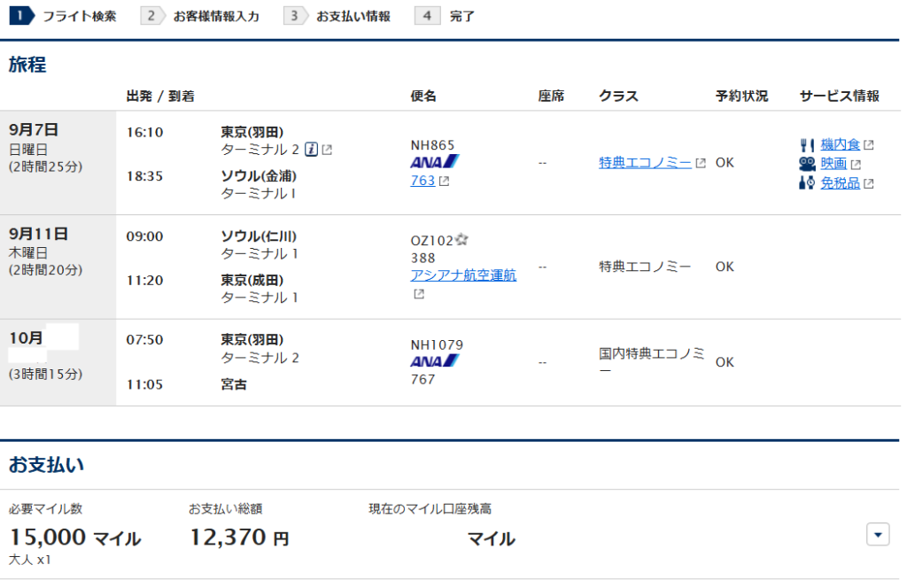Open the アシアナ航空運航 link

(x=463, y=275)
